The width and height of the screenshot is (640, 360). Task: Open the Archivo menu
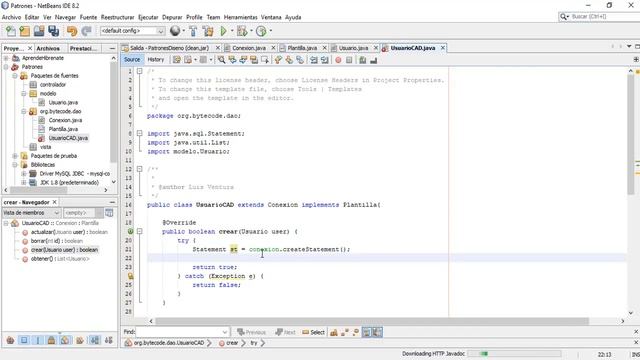11,17
